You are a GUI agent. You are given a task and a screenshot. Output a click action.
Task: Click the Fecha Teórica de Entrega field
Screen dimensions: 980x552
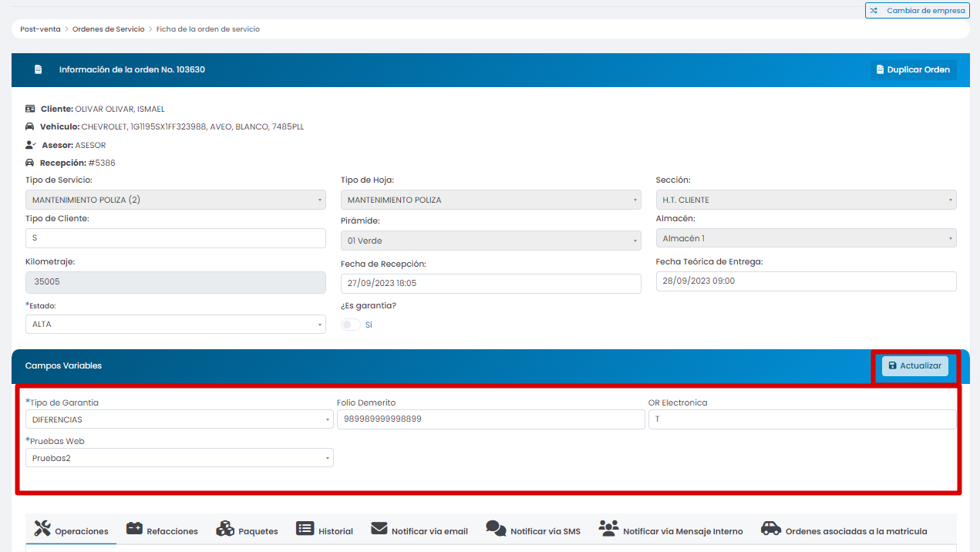coord(806,281)
